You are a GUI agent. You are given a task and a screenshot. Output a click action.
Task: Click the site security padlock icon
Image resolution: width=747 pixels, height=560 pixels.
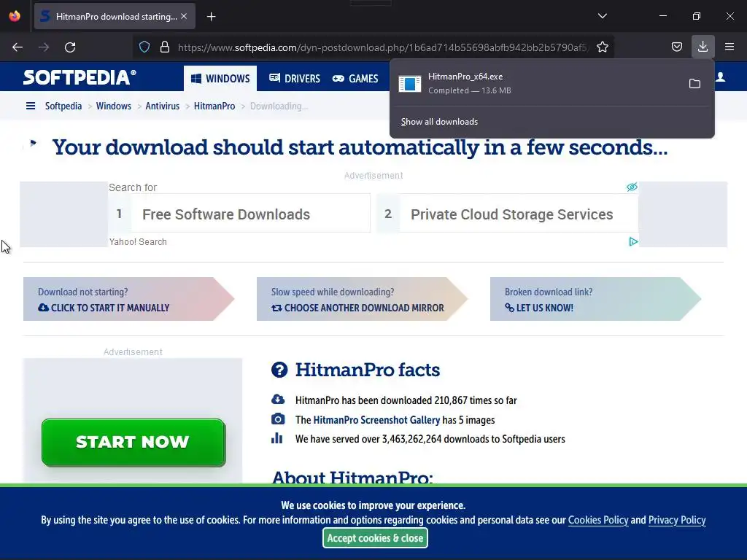(x=165, y=47)
